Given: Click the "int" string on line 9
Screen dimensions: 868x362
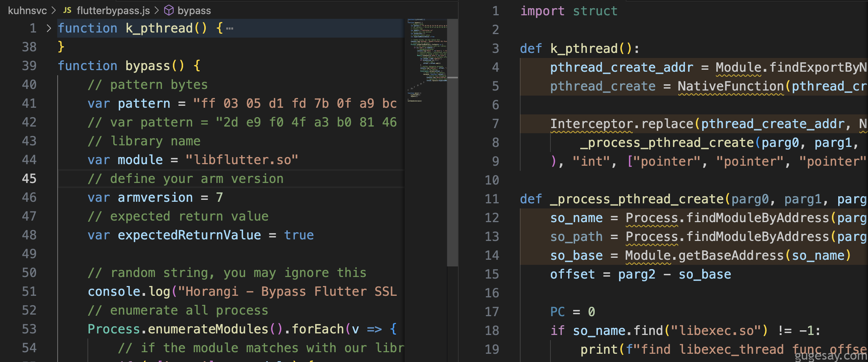Looking at the screenshot, I should tap(591, 161).
